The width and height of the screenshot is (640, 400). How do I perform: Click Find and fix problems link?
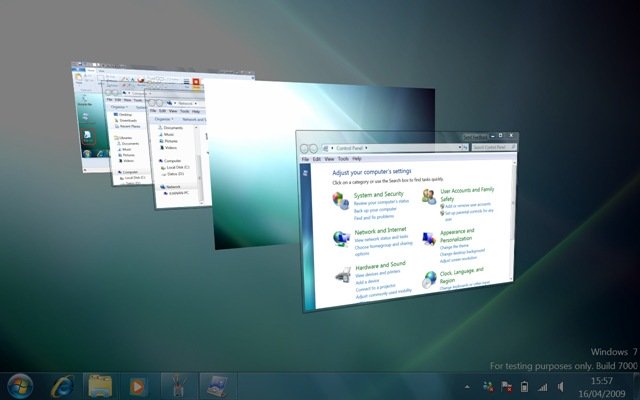(x=374, y=217)
